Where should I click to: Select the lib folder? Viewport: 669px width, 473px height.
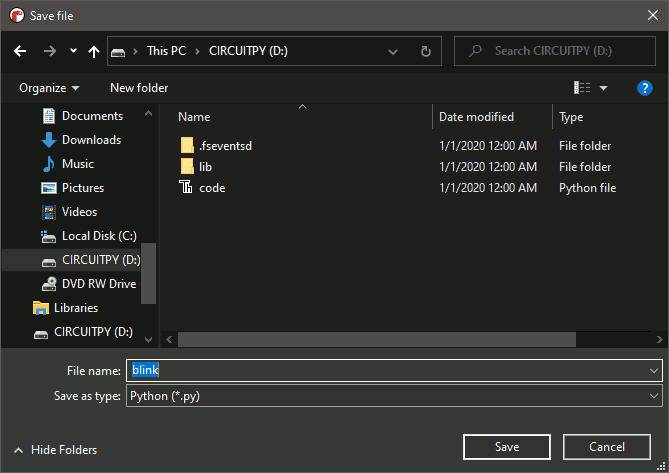205,167
